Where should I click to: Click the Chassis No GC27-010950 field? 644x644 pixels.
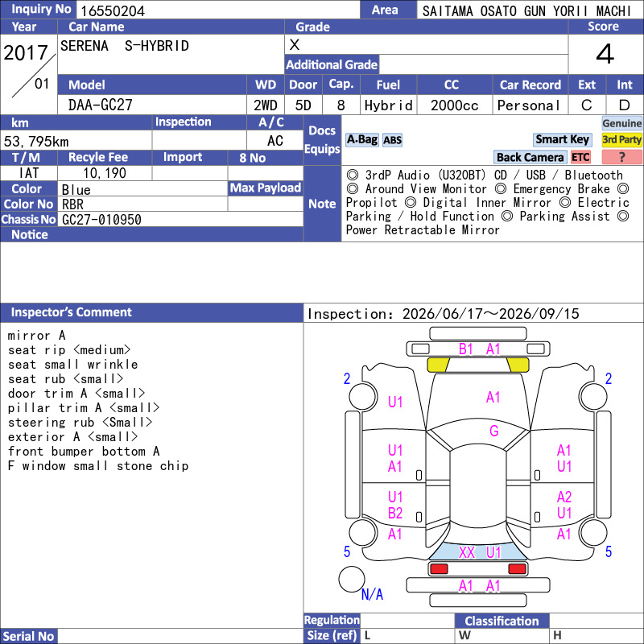pyautogui.click(x=180, y=220)
